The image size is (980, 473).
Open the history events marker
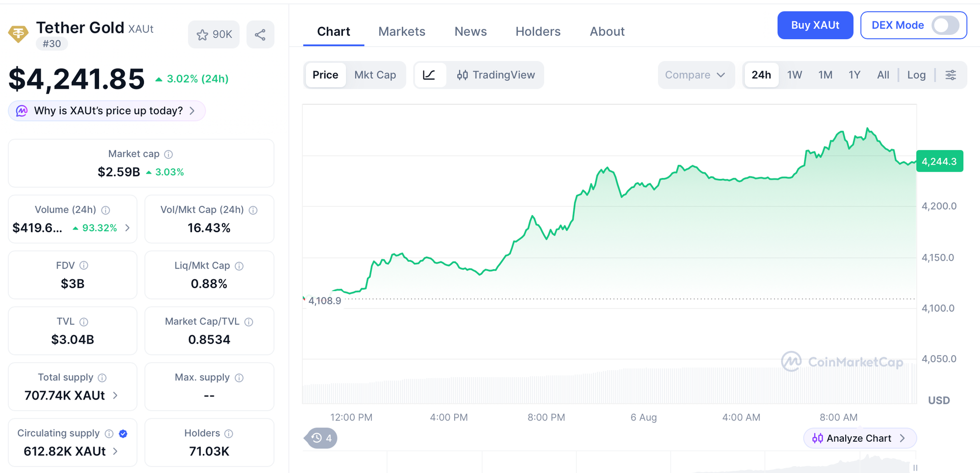(321, 438)
